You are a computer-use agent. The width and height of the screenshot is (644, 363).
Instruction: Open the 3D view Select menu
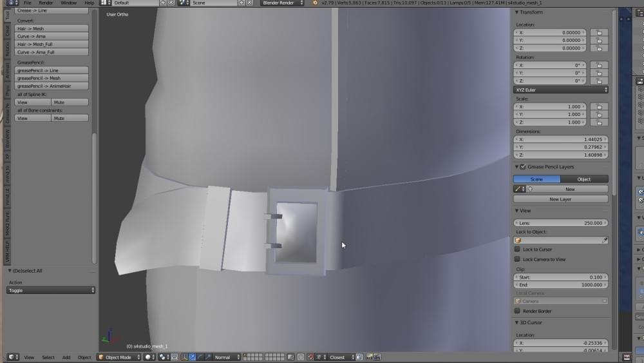point(48,357)
